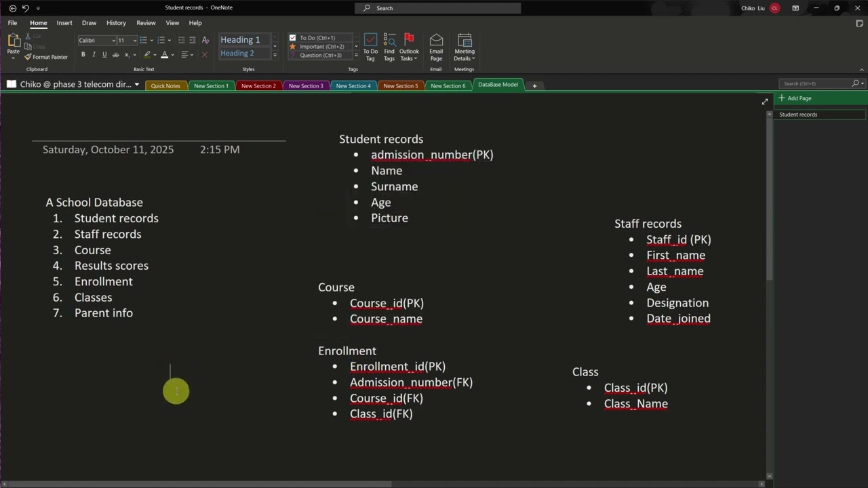Apply strikethrough formatting
The image size is (868, 488).
click(x=115, y=54)
